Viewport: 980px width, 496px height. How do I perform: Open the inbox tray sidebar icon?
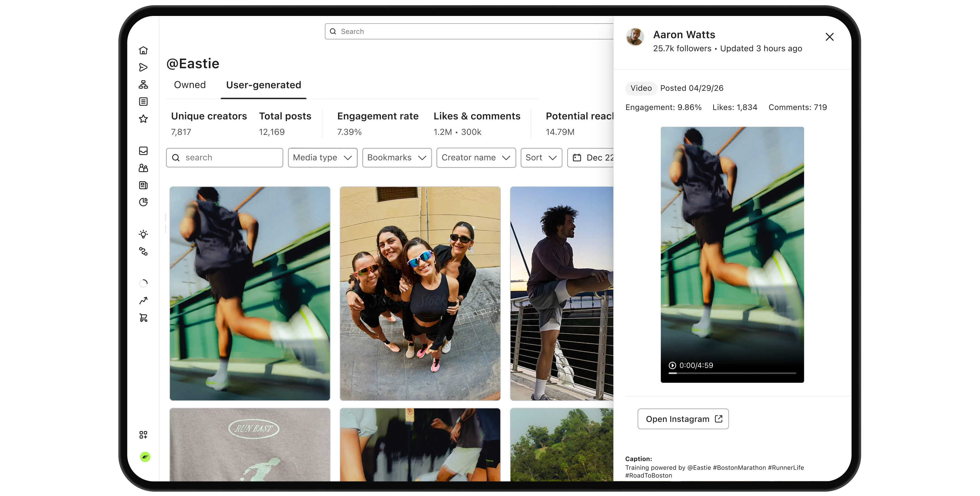coord(143,151)
